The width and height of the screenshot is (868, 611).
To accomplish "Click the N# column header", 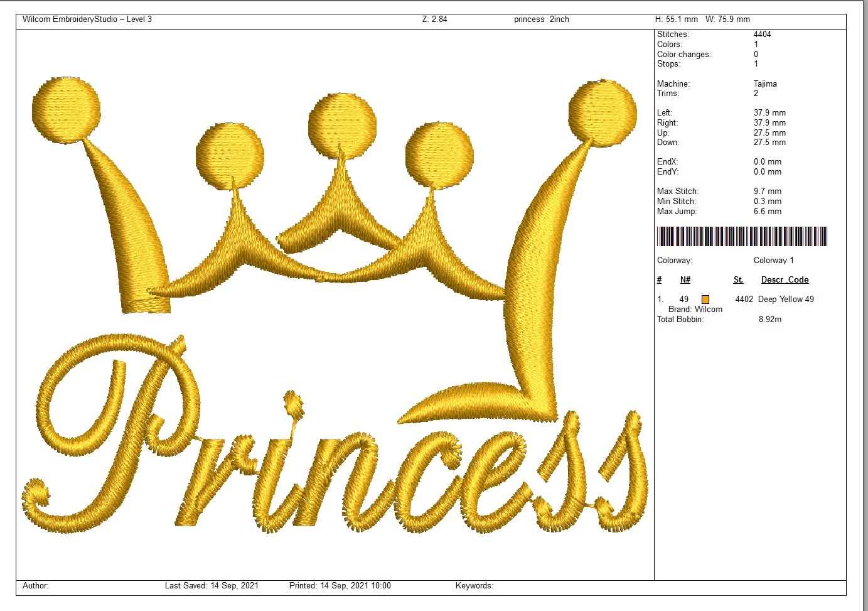I will (685, 280).
